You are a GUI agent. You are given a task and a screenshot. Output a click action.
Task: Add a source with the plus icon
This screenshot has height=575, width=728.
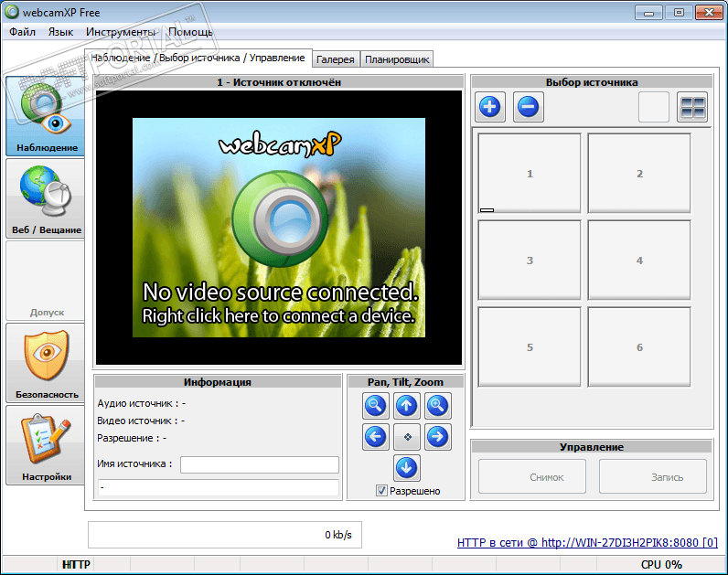coord(490,107)
